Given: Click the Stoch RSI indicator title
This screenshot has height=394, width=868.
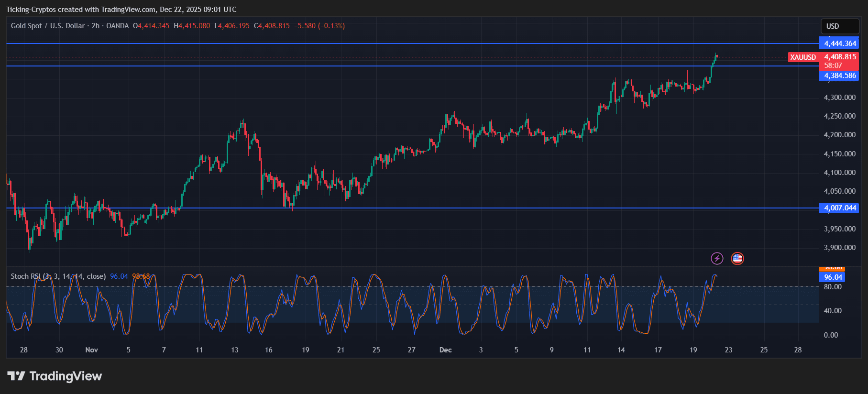Looking at the screenshot, I should [58, 276].
